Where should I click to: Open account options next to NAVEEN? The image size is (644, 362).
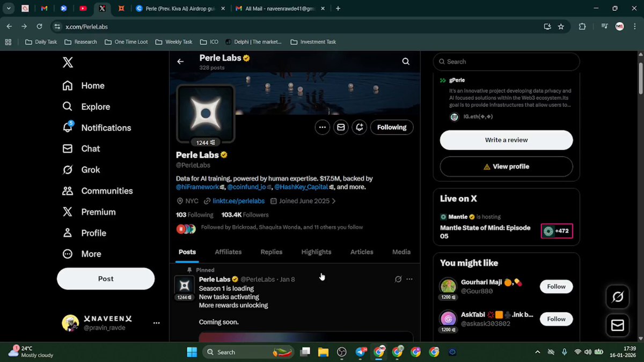156,323
